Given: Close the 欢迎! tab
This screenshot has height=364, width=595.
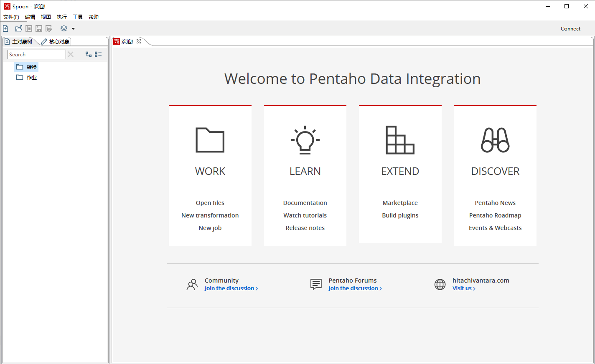Looking at the screenshot, I should pyautogui.click(x=139, y=41).
